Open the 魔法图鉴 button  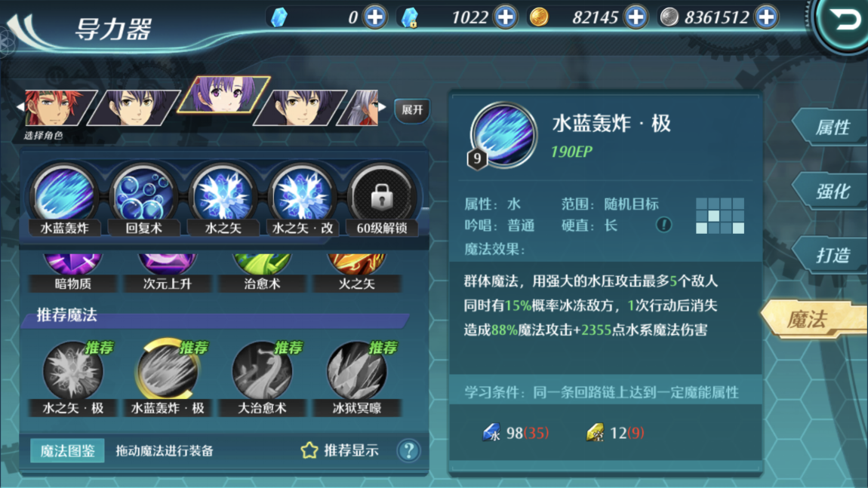tap(67, 451)
